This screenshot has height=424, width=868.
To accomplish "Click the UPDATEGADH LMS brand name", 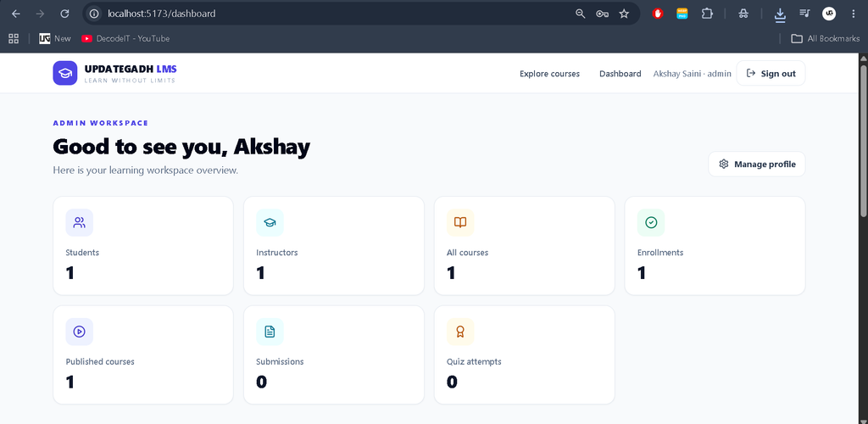I will click(x=131, y=70).
